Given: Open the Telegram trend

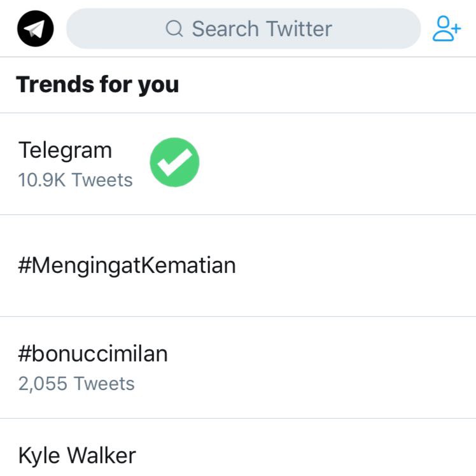Looking at the screenshot, I should click(65, 151).
